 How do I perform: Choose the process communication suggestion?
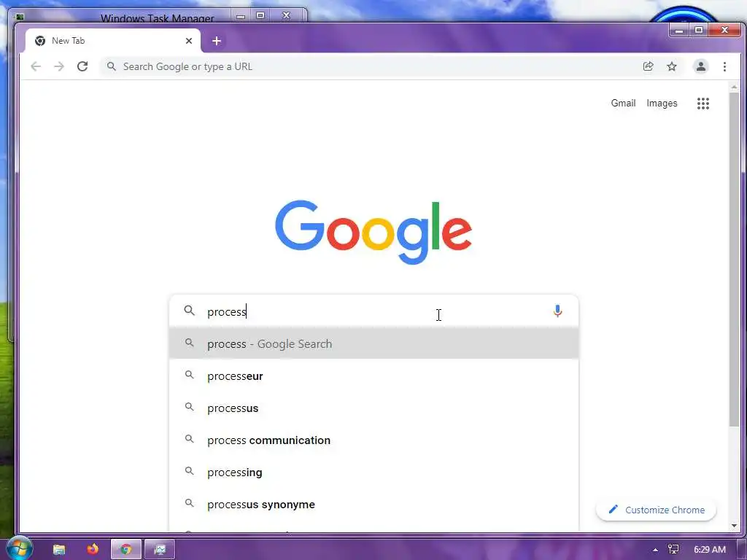(374, 440)
